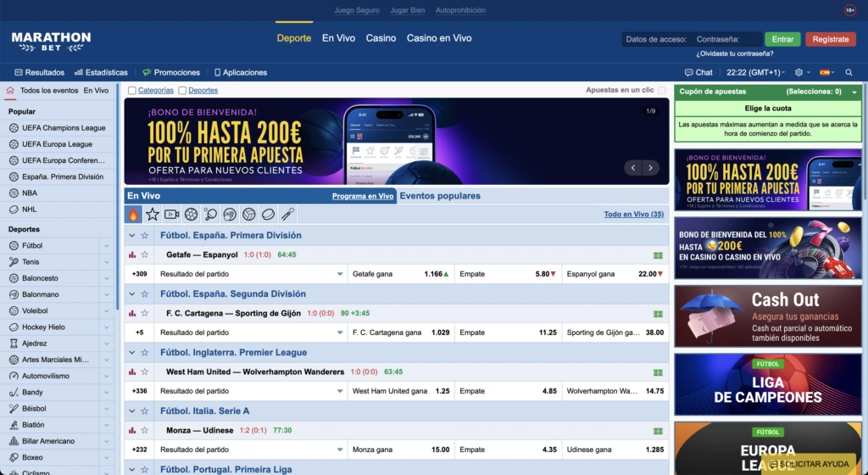The height and width of the screenshot is (475, 868).
Task: Open NBA in the Popular list
Action: pyautogui.click(x=30, y=193)
